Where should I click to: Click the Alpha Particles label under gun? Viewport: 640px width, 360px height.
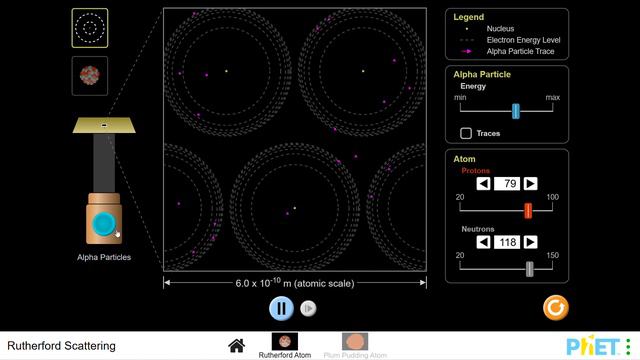(x=104, y=257)
